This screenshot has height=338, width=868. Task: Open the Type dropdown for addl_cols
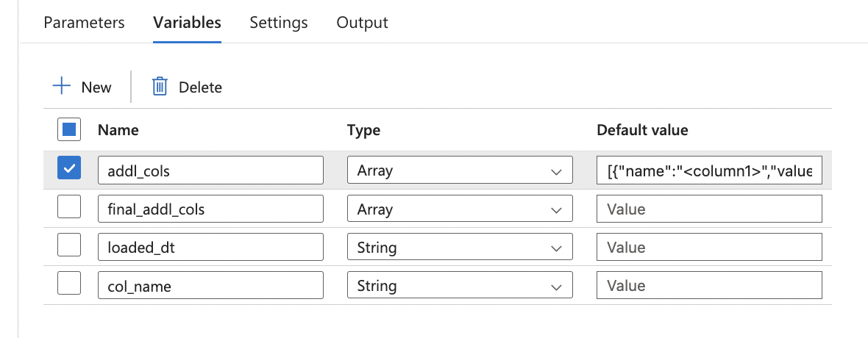(x=459, y=170)
